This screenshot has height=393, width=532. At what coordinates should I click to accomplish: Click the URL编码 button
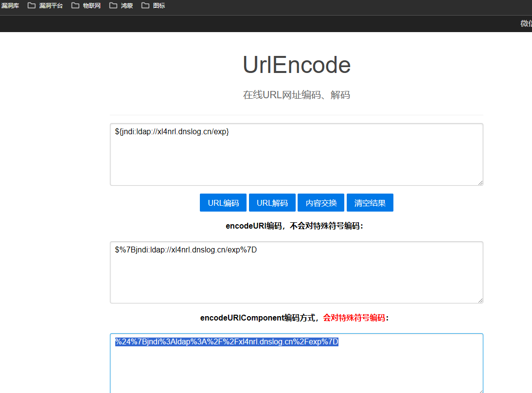[x=223, y=203]
